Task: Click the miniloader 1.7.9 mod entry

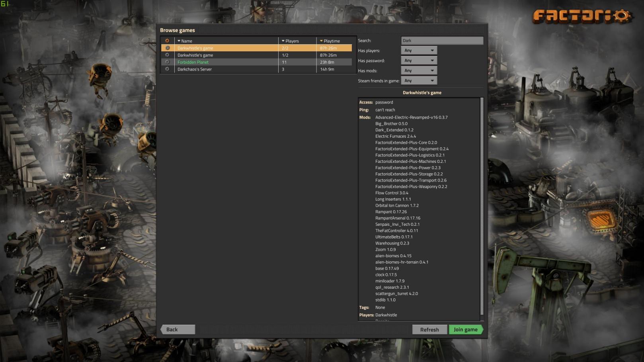Action: click(390, 281)
